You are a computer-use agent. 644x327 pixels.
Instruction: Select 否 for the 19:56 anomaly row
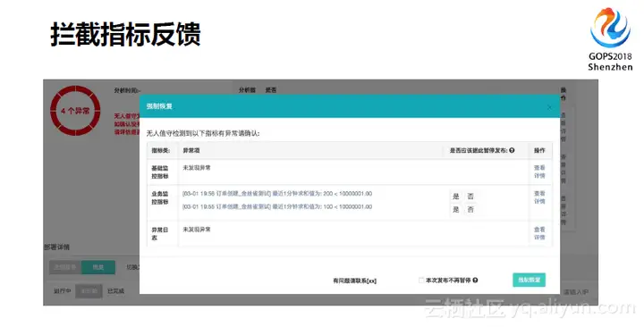point(470,197)
